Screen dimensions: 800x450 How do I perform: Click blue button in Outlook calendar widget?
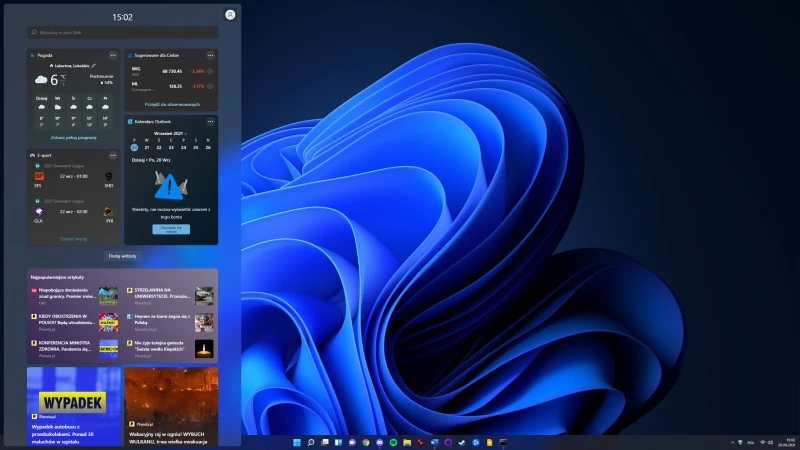(x=171, y=229)
